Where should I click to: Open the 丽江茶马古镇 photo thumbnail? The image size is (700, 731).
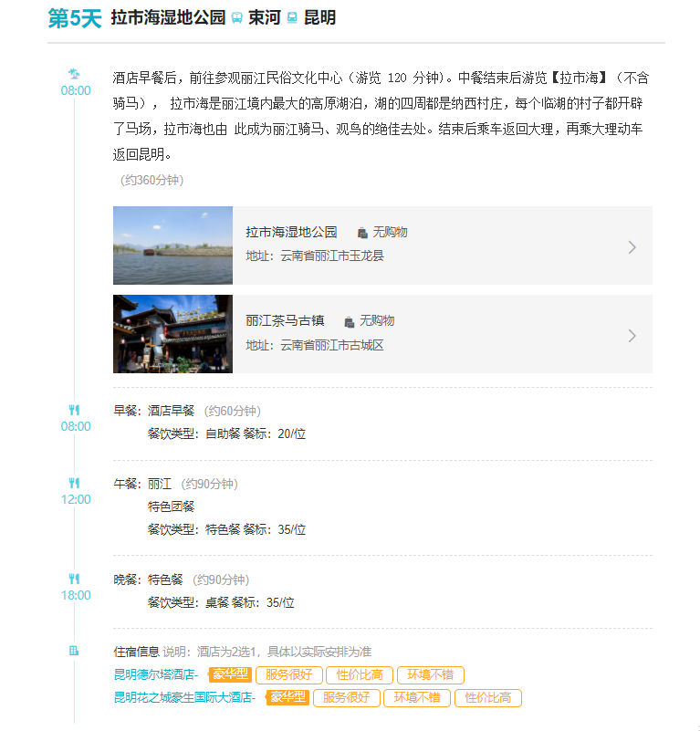point(172,334)
